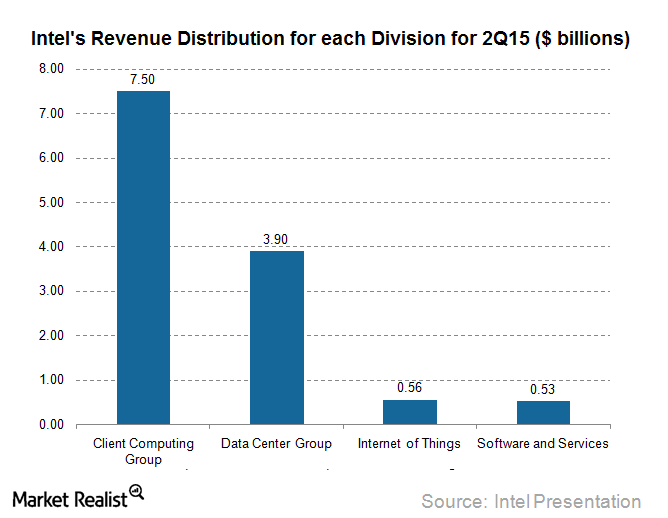Click the Market Realist logo
668x518 pixels.
[x=78, y=497]
